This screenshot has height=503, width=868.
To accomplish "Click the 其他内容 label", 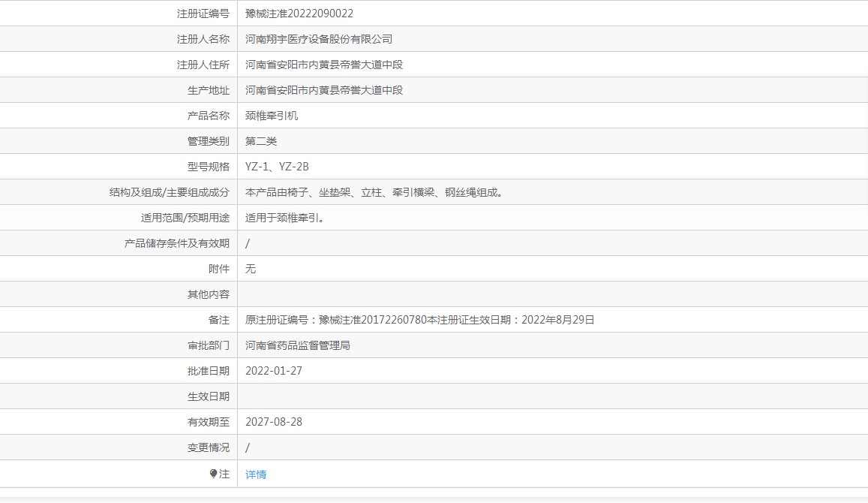I will tap(208, 294).
